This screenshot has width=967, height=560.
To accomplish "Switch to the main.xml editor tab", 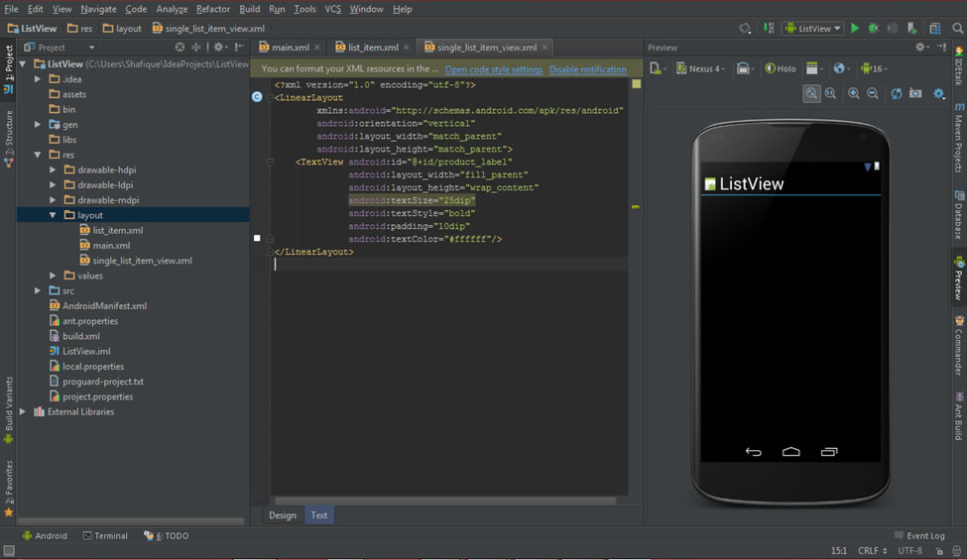I will 290,48.
